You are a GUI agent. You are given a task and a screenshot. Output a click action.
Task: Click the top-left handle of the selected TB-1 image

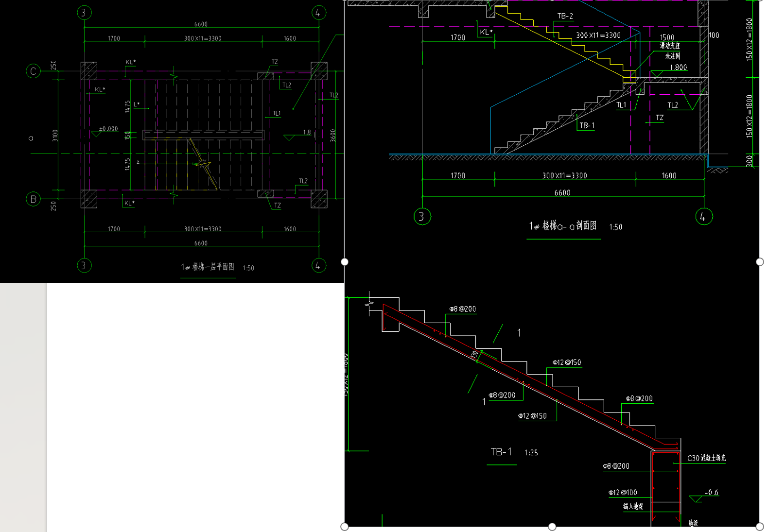click(345, 262)
